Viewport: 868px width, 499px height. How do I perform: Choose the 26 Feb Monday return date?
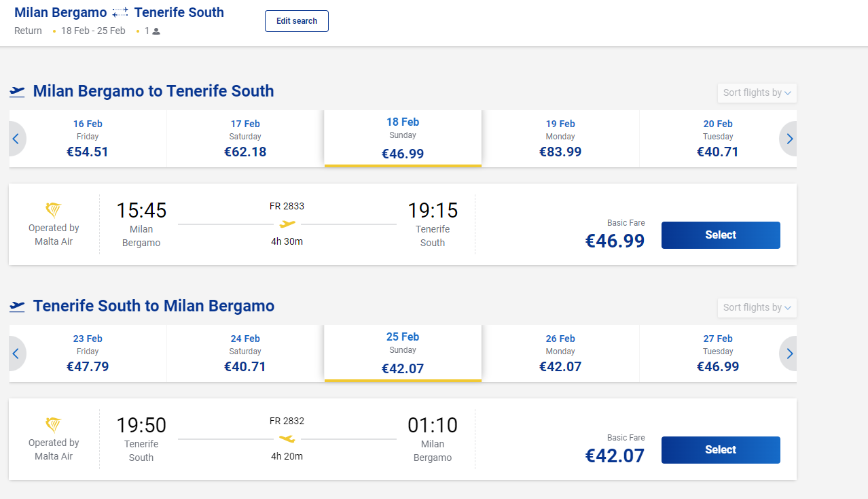tap(560, 354)
